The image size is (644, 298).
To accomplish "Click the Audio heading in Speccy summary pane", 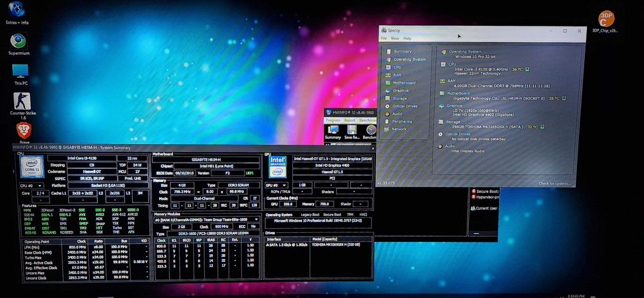I will [450, 146].
